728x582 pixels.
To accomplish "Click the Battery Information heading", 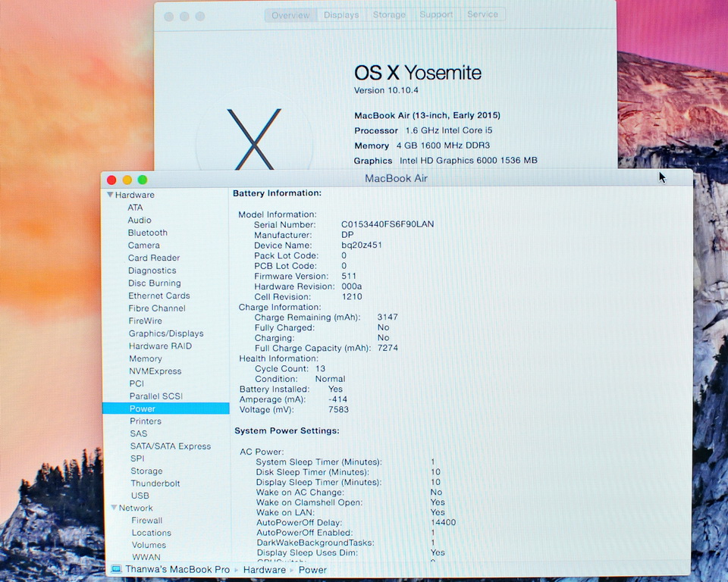I will [278, 193].
